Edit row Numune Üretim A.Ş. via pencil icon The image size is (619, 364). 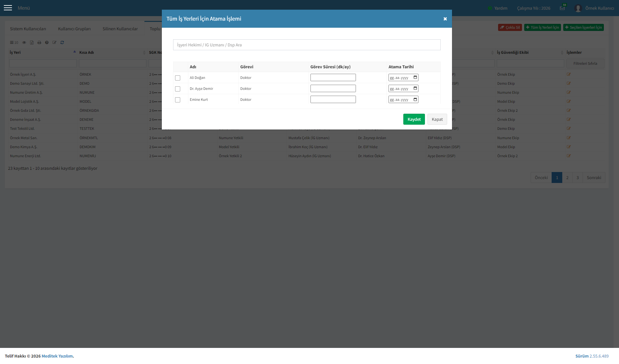[x=569, y=92]
